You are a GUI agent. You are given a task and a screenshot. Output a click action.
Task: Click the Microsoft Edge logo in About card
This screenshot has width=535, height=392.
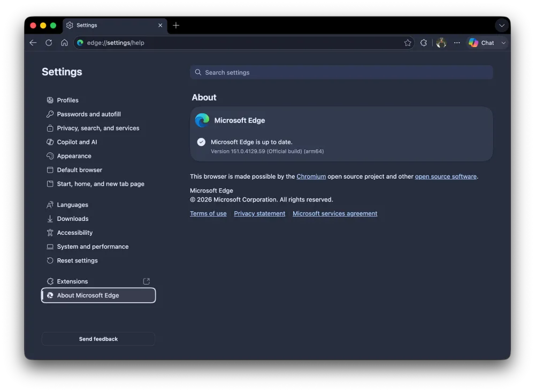[x=202, y=120]
